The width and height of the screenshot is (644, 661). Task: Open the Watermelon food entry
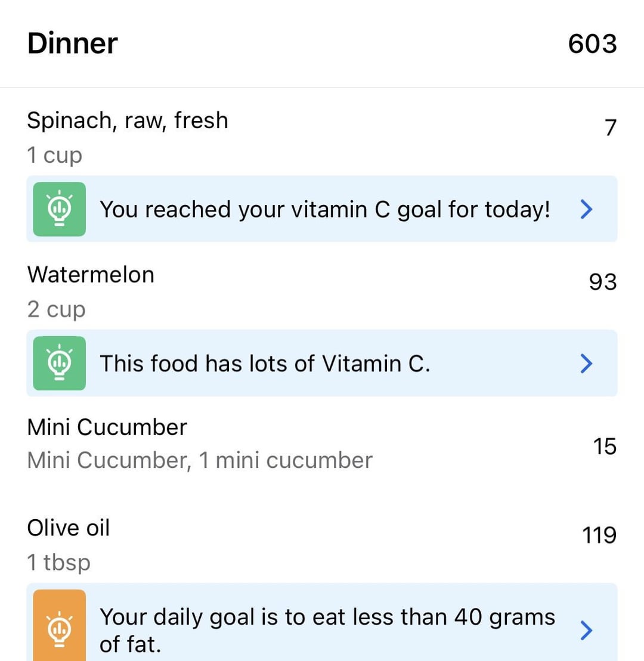(x=91, y=275)
